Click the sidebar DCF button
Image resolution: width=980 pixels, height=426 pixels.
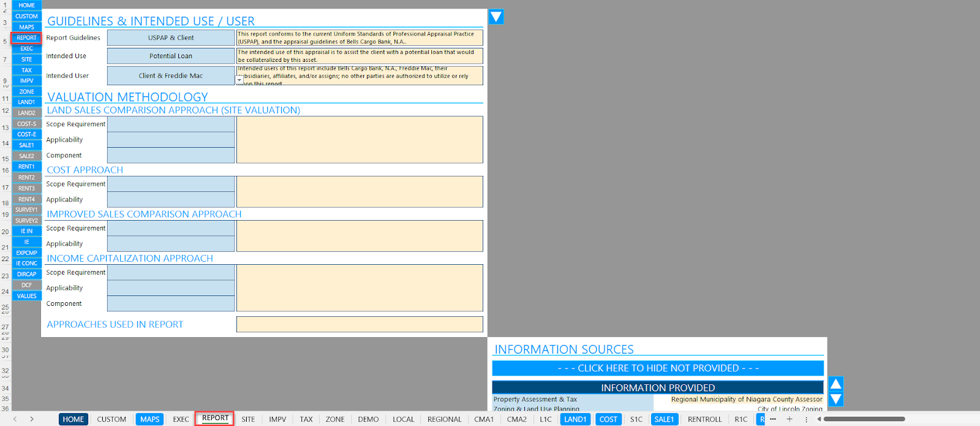coord(26,285)
